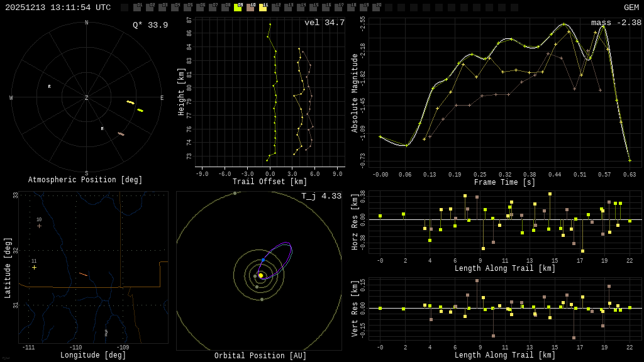Click the R radiant marker in sky plot
644x362 pixels.
pos(49,87)
